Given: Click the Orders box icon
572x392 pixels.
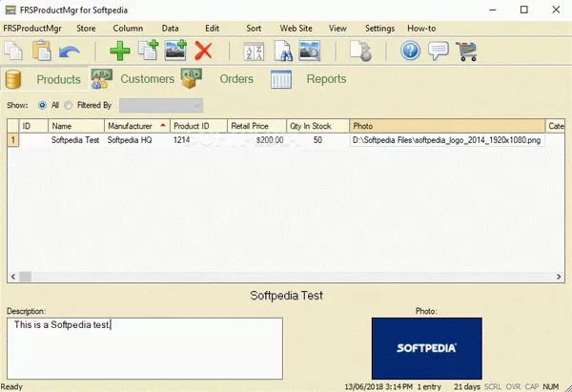Looking at the screenshot, I should click(192, 79).
